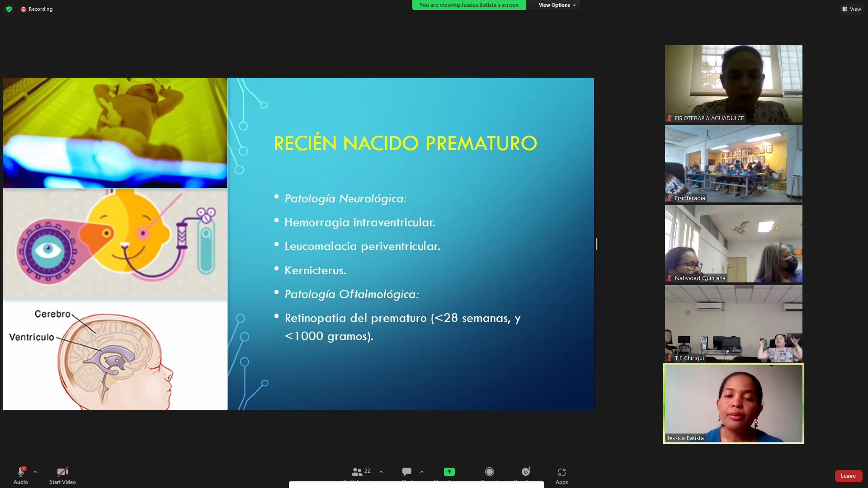Select Jessica Batista's video thumbnail

(733, 404)
